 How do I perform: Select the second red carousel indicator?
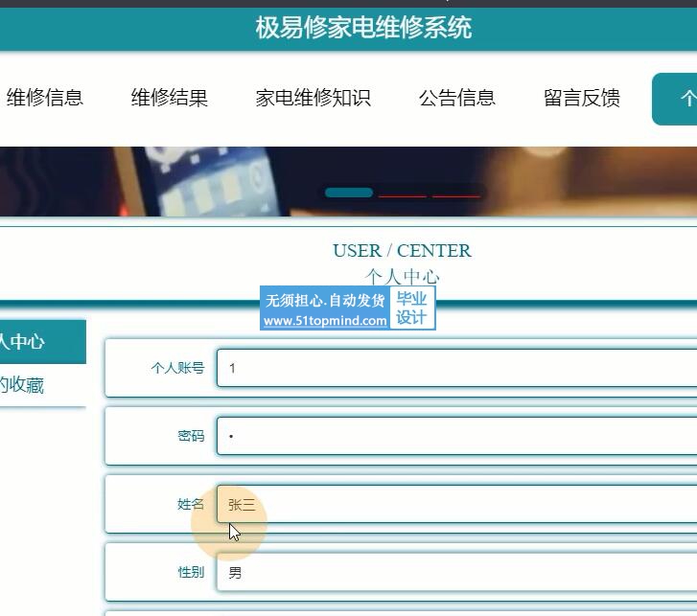[x=403, y=194]
